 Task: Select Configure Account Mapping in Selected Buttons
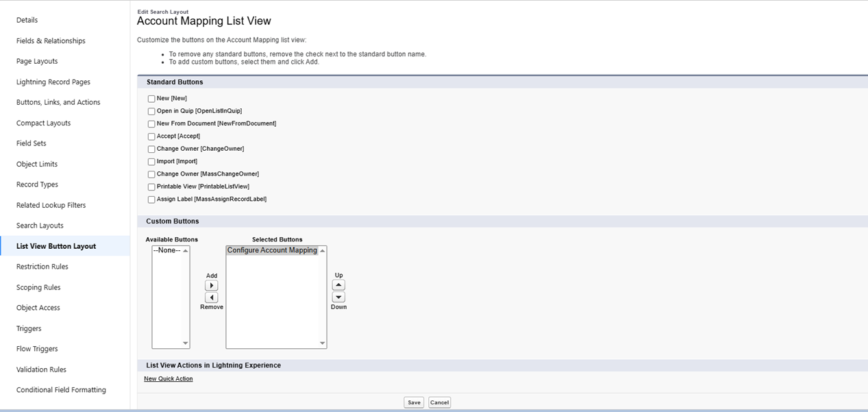[272, 250]
